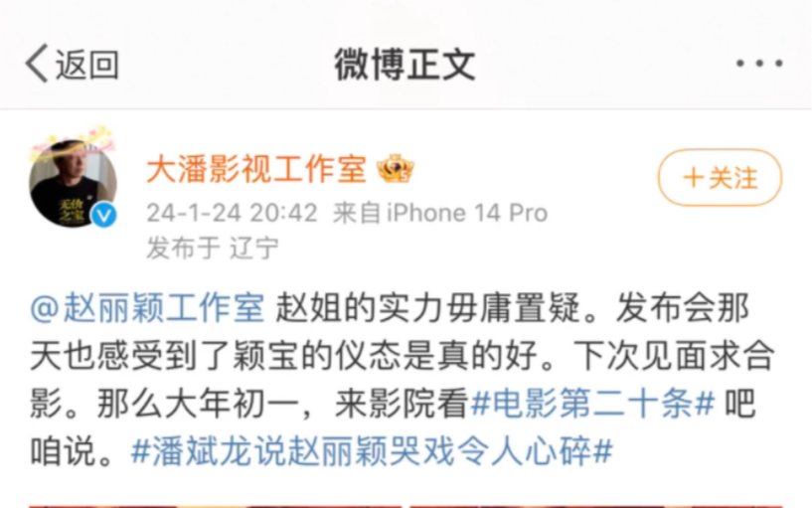Open the @赵丽颖工作室 mention link

[147, 307]
